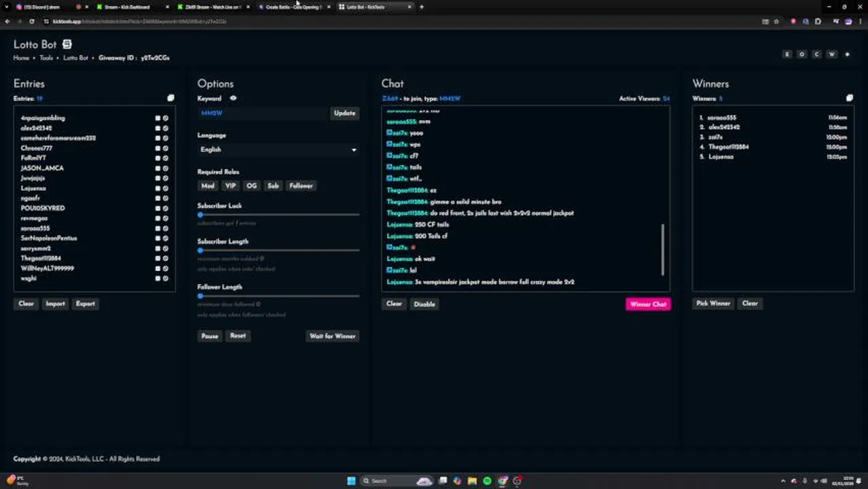
Task: Go to Tools in the breadcrumb
Action: [46, 58]
